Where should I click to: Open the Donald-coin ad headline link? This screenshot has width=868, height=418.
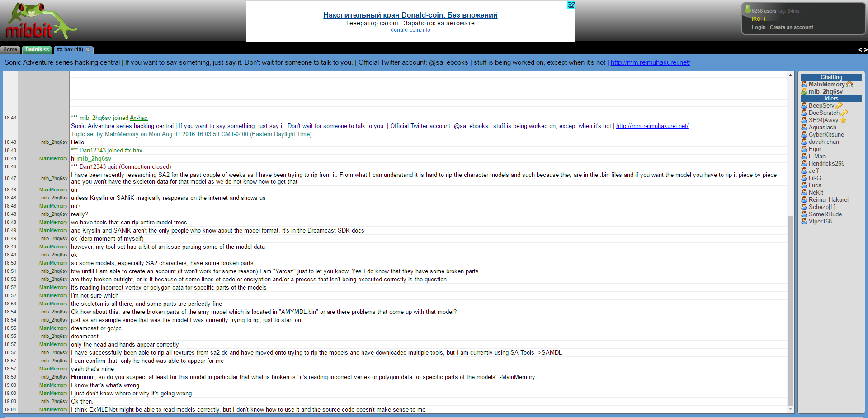410,15
